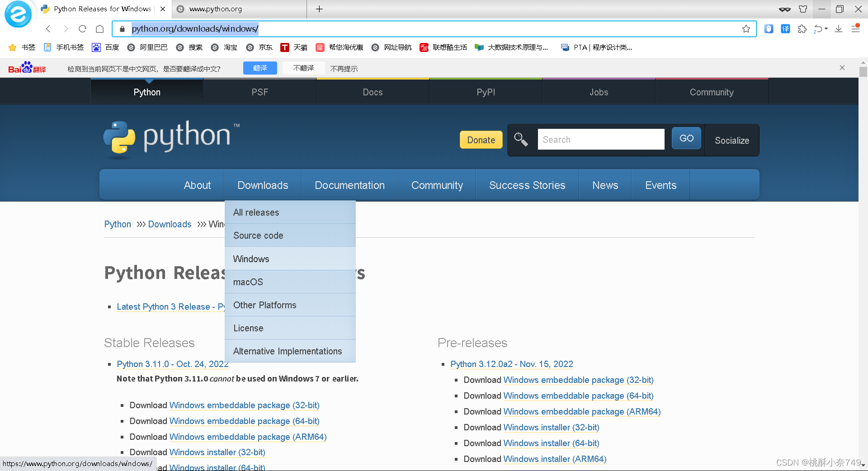Screen dimensions: 868x471
Task: Click the 翻译 translate button
Action: (260, 68)
